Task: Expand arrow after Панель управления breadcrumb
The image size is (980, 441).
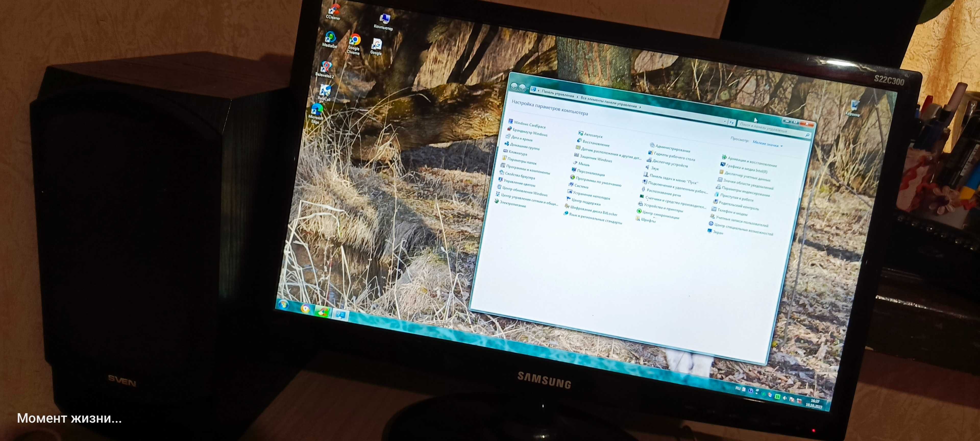Action: (x=577, y=97)
